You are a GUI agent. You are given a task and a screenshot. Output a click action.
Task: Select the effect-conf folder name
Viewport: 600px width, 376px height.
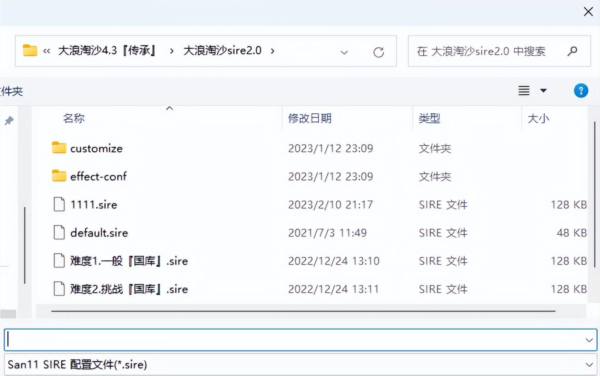[98, 176]
